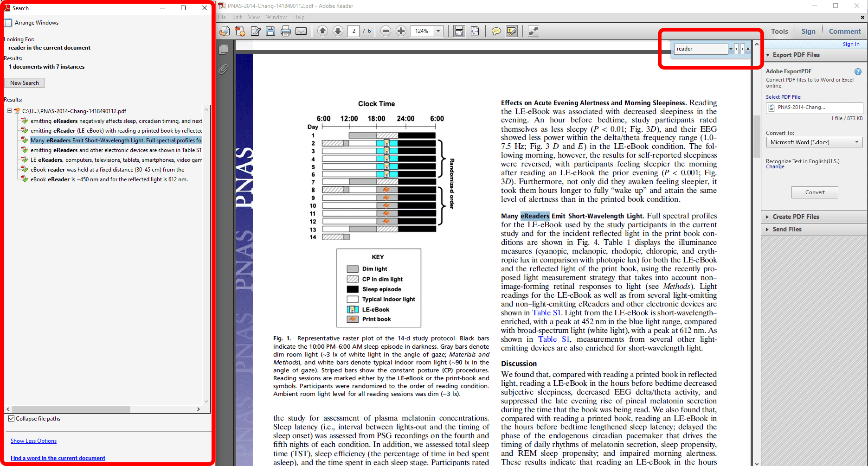The image size is (868, 466).
Task: Select result 'eBook reader was held at a fixed distance'
Action: 107,170
